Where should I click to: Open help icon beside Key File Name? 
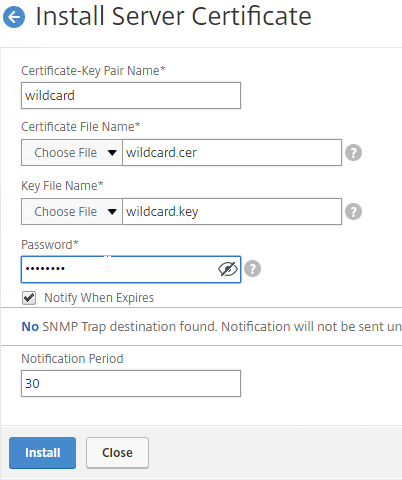point(353,212)
